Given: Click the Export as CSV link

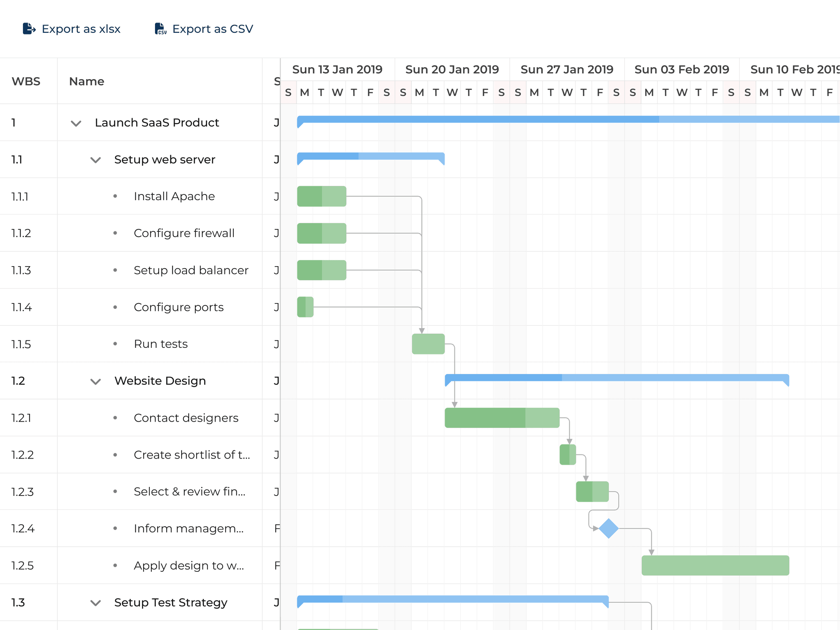Looking at the screenshot, I should [x=212, y=29].
